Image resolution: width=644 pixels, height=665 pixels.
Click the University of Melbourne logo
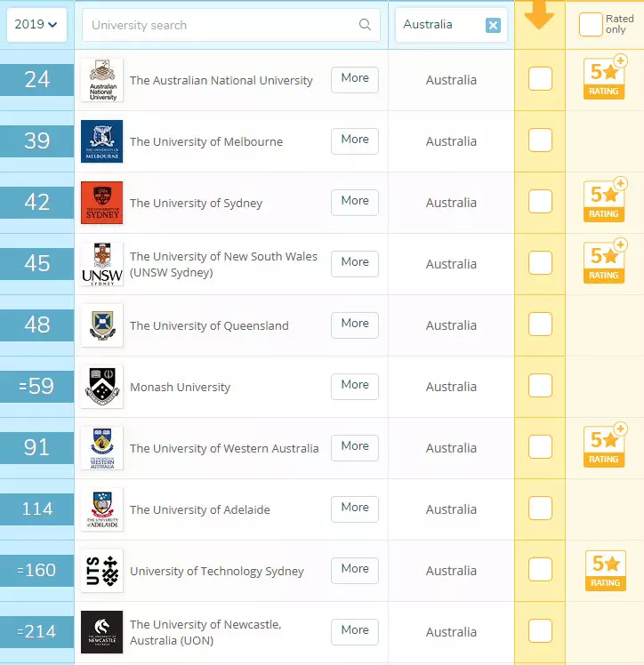(101, 141)
